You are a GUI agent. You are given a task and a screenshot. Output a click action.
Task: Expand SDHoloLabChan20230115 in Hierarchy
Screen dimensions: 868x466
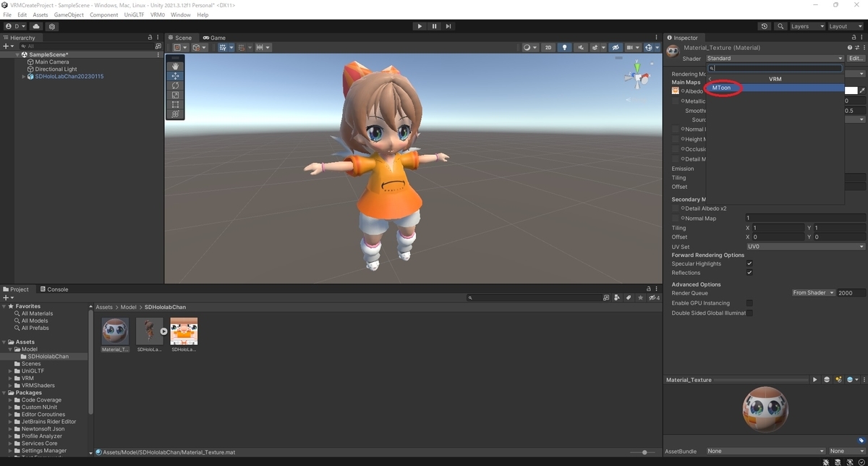click(24, 77)
